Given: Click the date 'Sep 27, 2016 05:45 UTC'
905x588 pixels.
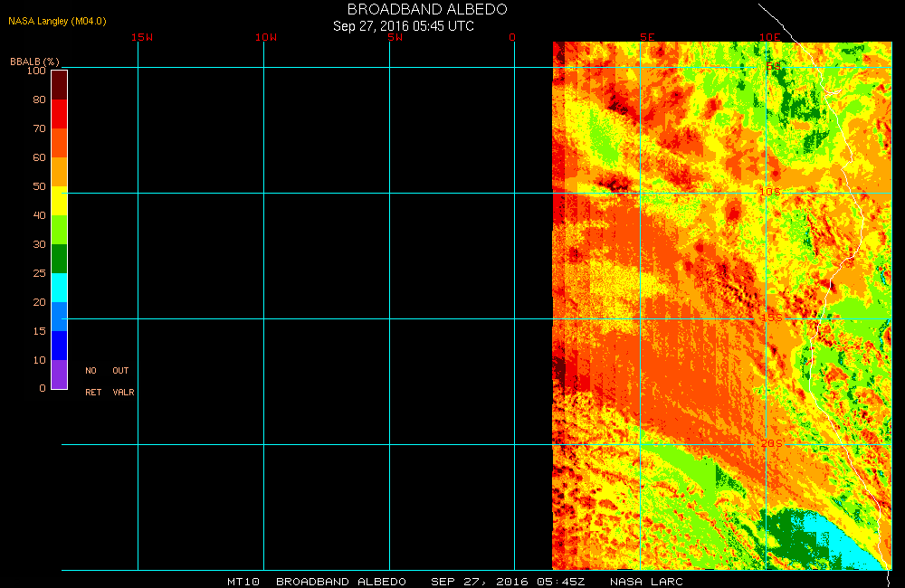Looking at the screenshot, I should [x=404, y=26].
